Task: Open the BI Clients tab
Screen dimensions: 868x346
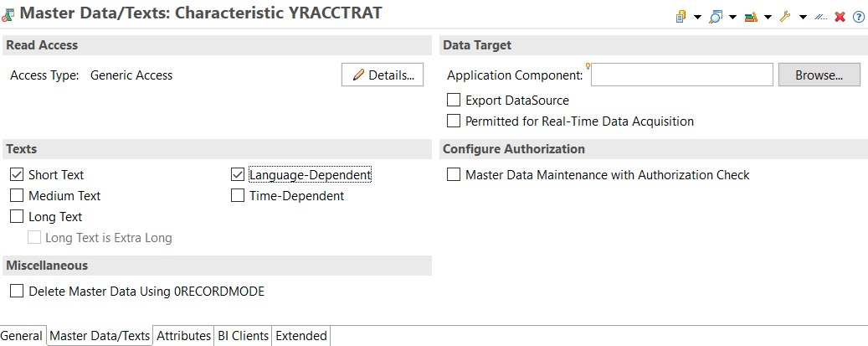Action: pos(244,336)
